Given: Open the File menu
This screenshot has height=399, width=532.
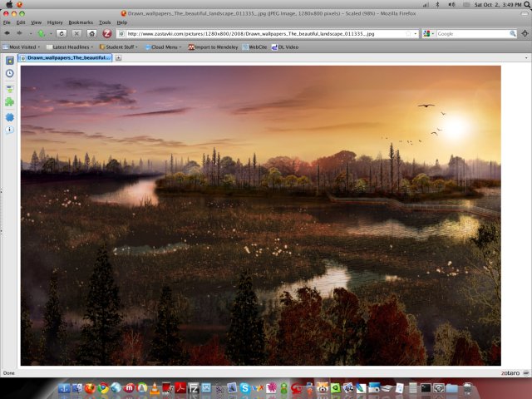Looking at the screenshot, I should (x=7, y=22).
